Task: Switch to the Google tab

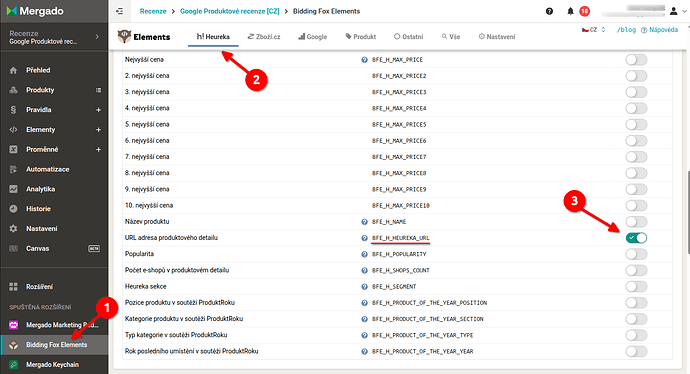Action: (312, 37)
